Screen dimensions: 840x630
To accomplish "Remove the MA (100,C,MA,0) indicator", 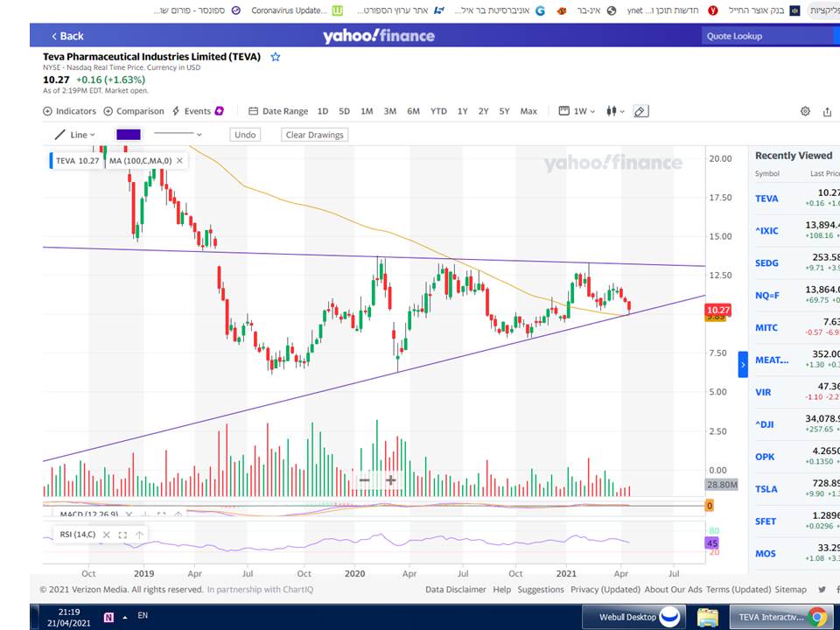I will coord(179,161).
